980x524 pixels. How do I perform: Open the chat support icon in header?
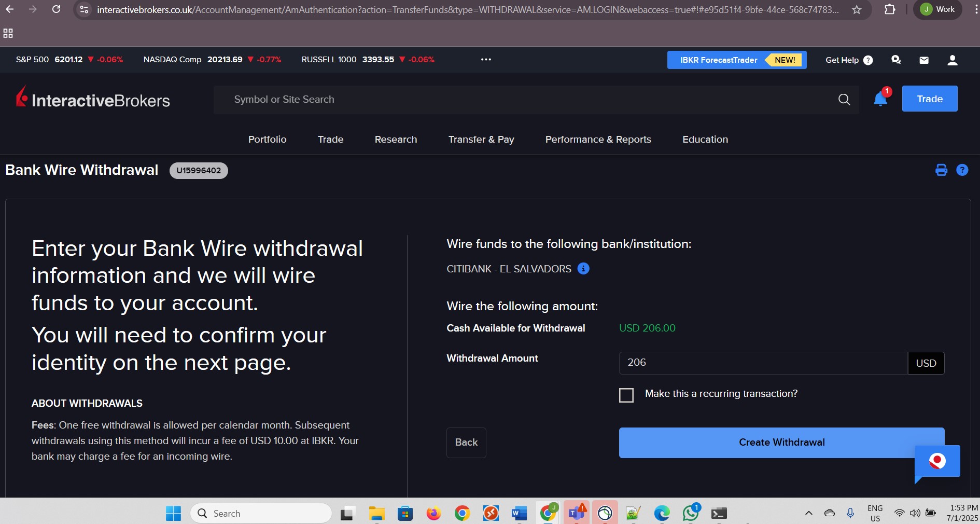tap(896, 60)
